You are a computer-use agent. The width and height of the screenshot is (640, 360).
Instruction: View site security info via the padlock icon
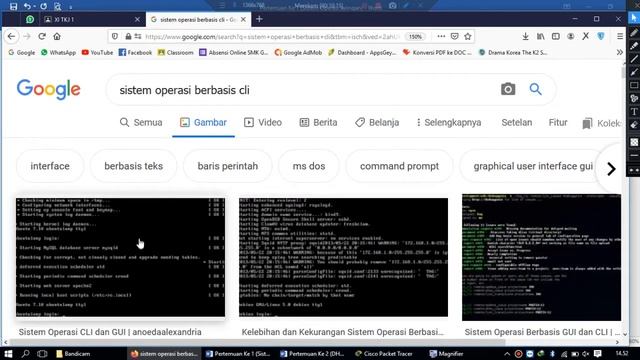[x=128, y=36]
